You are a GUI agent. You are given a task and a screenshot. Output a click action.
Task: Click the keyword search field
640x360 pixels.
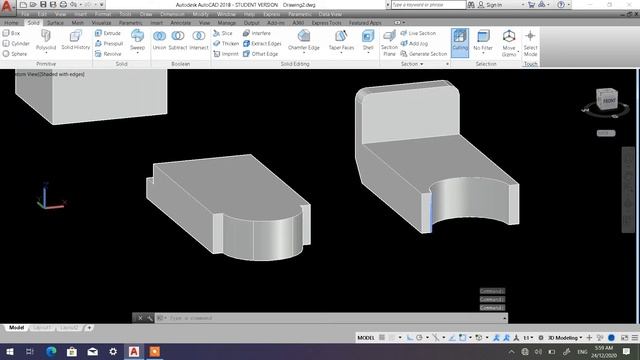[x=428, y=5]
